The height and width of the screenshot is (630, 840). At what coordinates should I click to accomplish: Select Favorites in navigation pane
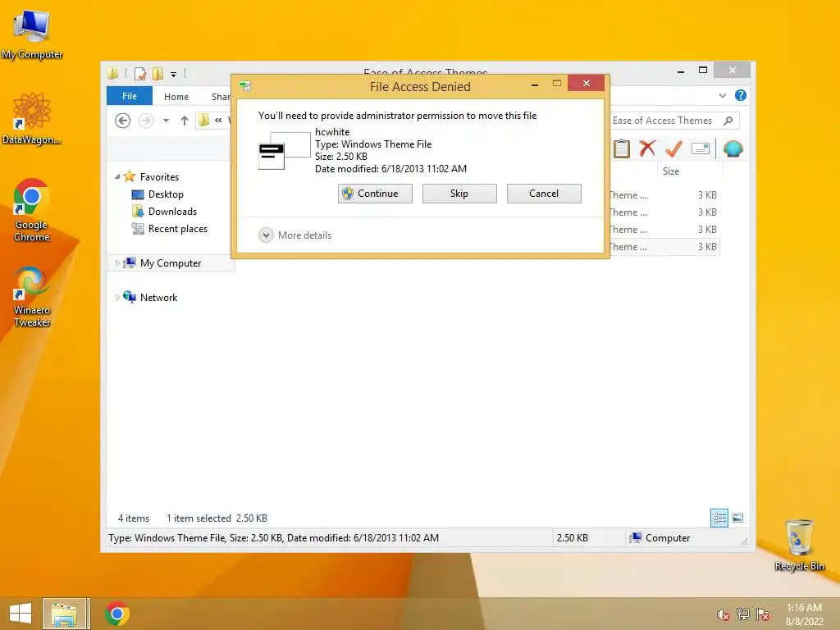point(159,177)
